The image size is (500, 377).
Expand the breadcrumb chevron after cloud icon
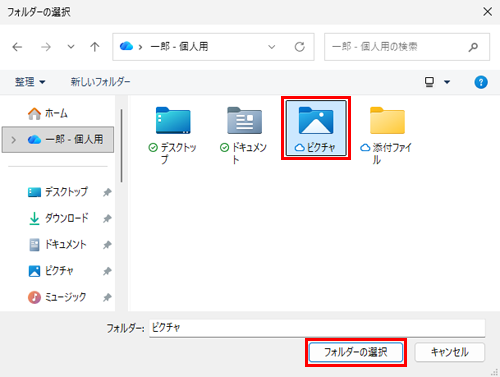coord(140,47)
